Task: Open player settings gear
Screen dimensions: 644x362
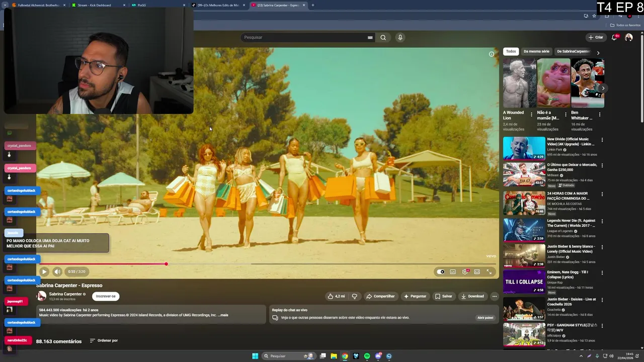Action: (x=465, y=272)
